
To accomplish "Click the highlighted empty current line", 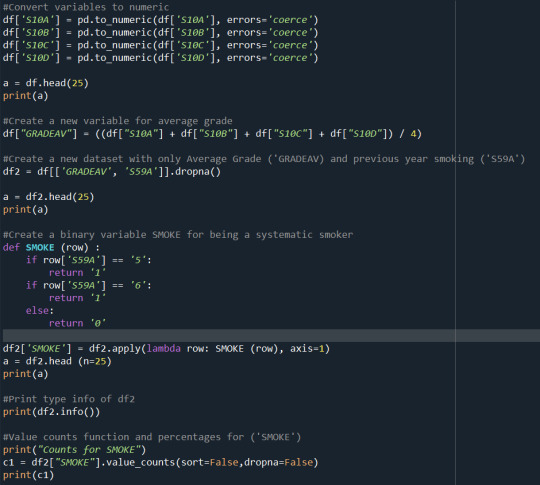I will click(271, 336).
